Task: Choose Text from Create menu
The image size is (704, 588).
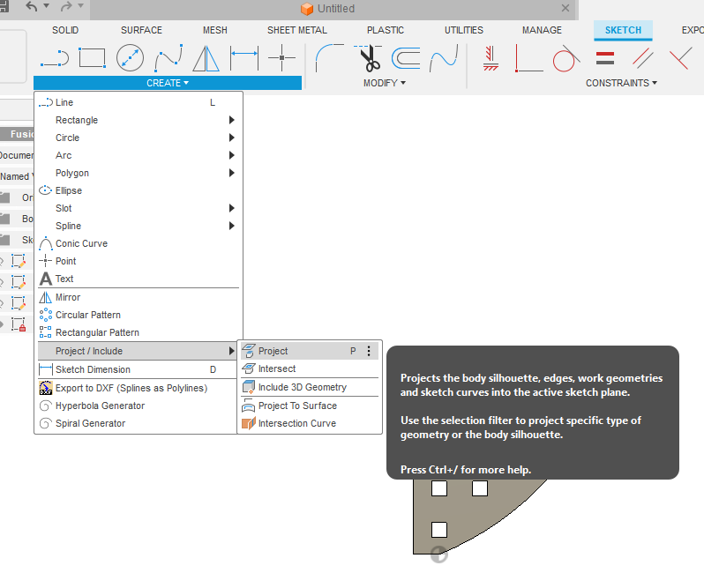Action: [x=139, y=279]
